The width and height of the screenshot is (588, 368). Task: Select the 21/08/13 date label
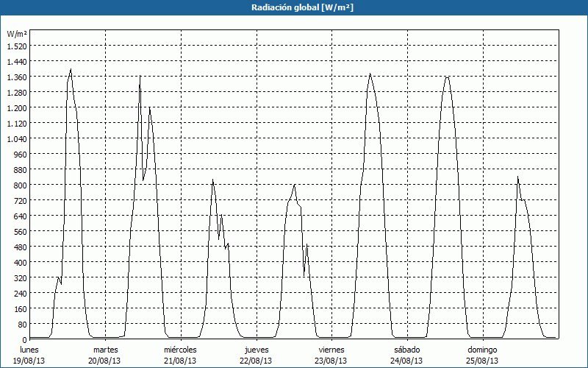[180, 361]
